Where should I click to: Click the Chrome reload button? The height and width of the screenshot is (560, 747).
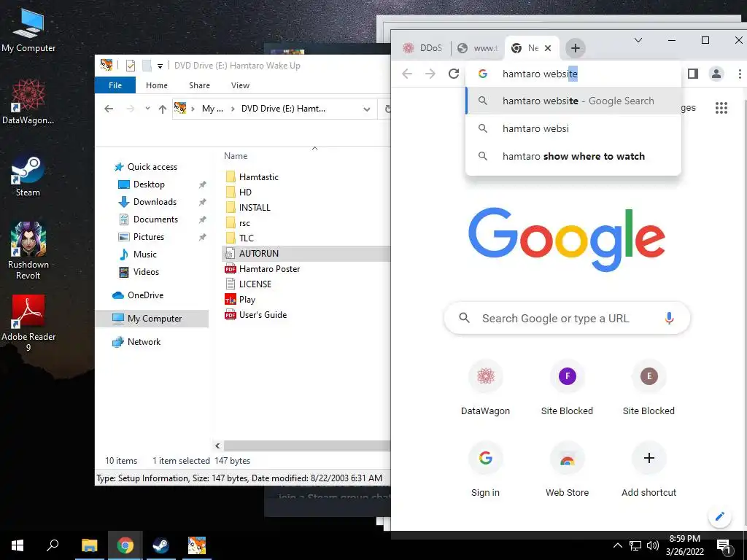(x=454, y=74)
